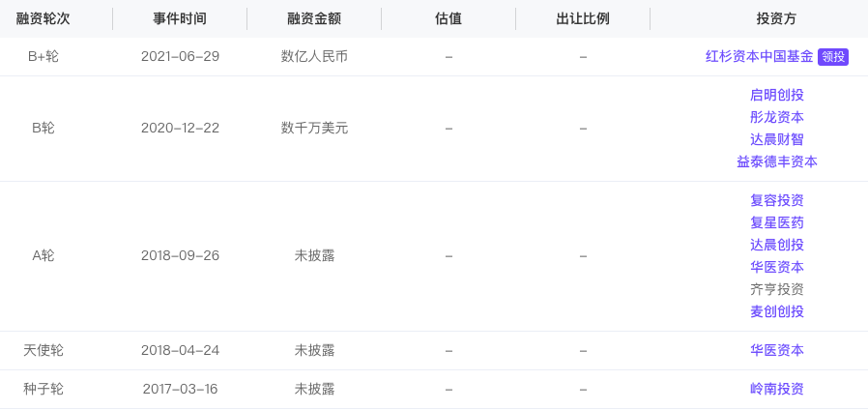The height and width of the screenshot is (410, 868).
Task: Click the 投资方 column header
Action: coord(777,18)
